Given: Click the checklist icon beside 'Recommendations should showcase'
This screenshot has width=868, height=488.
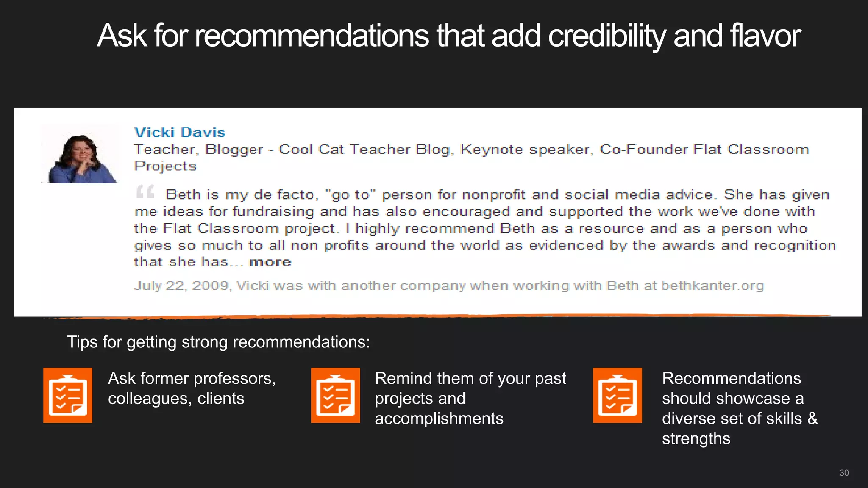Looking at the screenshot, I should 618,395.
